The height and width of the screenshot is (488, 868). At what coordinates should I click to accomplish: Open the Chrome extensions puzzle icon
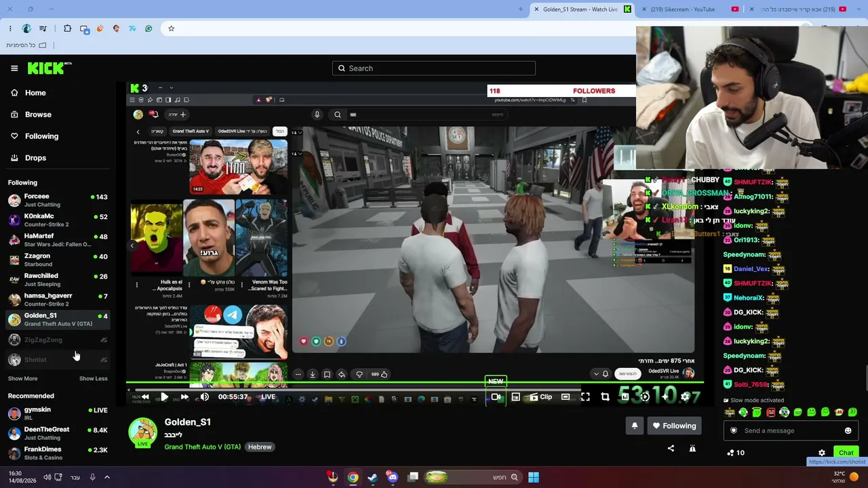point(67,28)
